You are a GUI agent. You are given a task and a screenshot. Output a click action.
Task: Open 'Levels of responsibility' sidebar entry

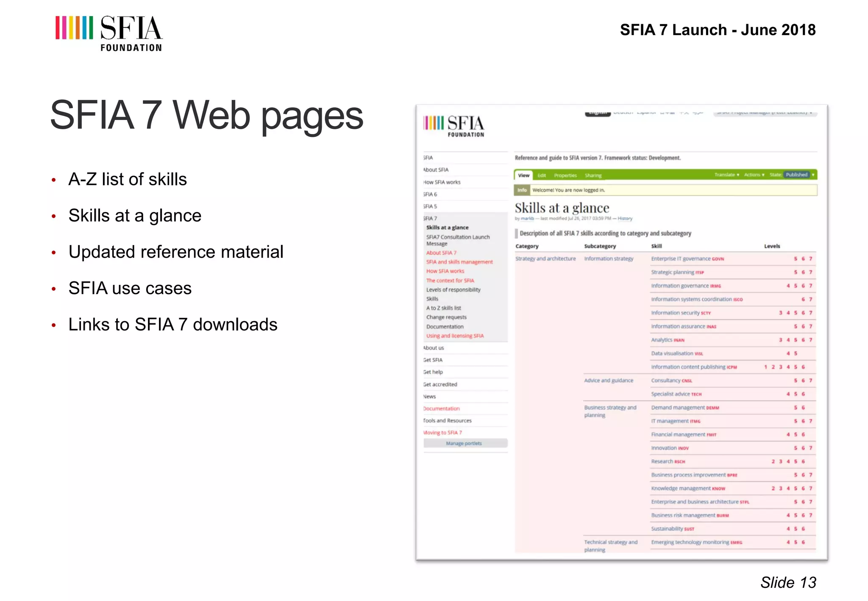pyautogui.click(x=453, y=290)
